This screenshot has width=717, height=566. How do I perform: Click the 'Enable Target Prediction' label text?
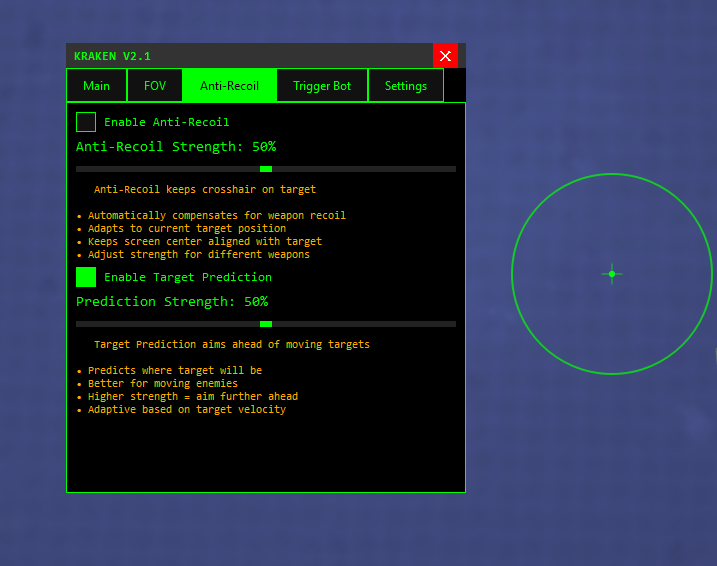[x=187, y=277]
